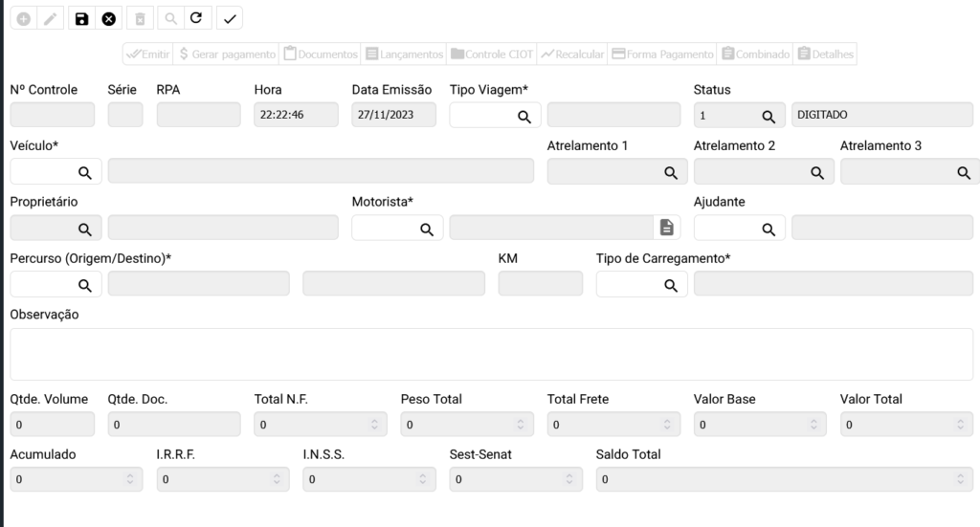The width and height of the screenshot is (980, 527).
Task: Open Percurso lookup magnifier
Action: 84,285
